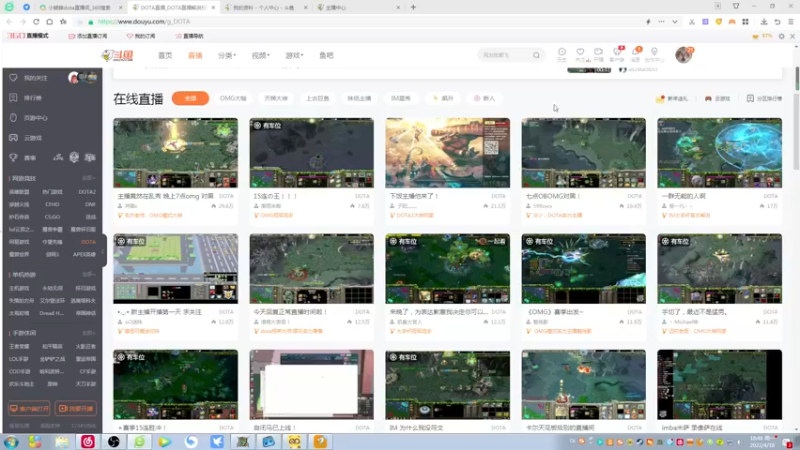Expand the 视频 dropdown menu
The width and height of the screenshot is (800, 450).
tap(260, 55)
